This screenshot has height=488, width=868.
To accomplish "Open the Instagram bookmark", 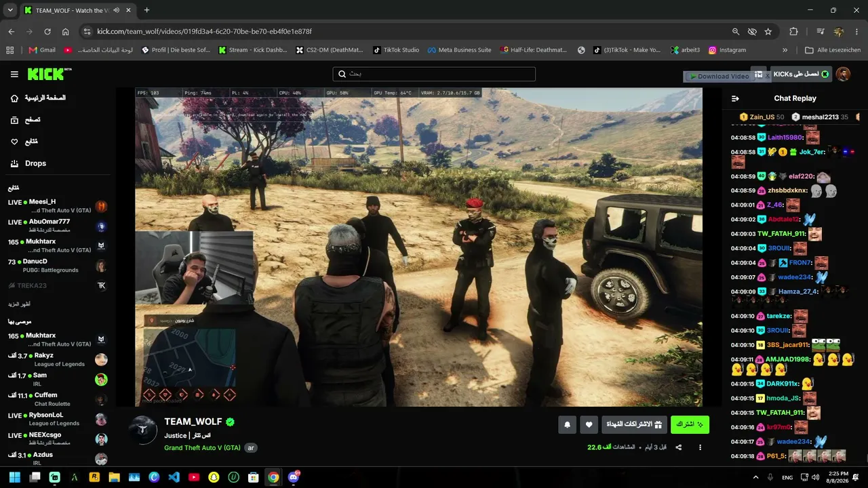I will click(x=727, y=49).
